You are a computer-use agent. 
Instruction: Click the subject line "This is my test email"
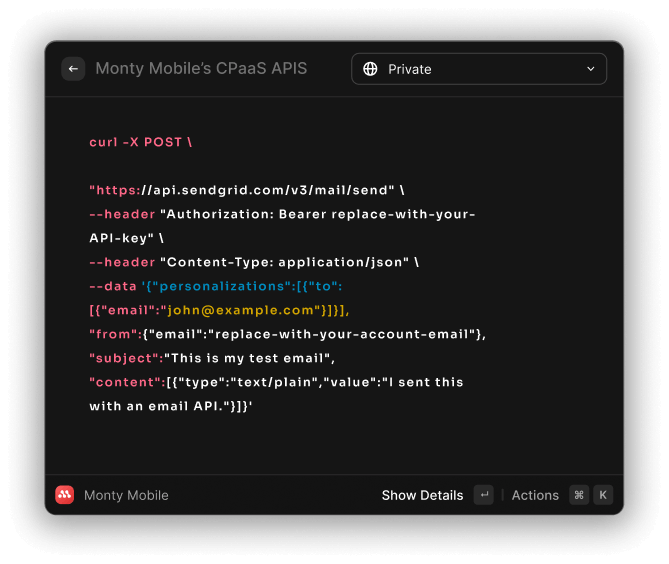[212, 358]
